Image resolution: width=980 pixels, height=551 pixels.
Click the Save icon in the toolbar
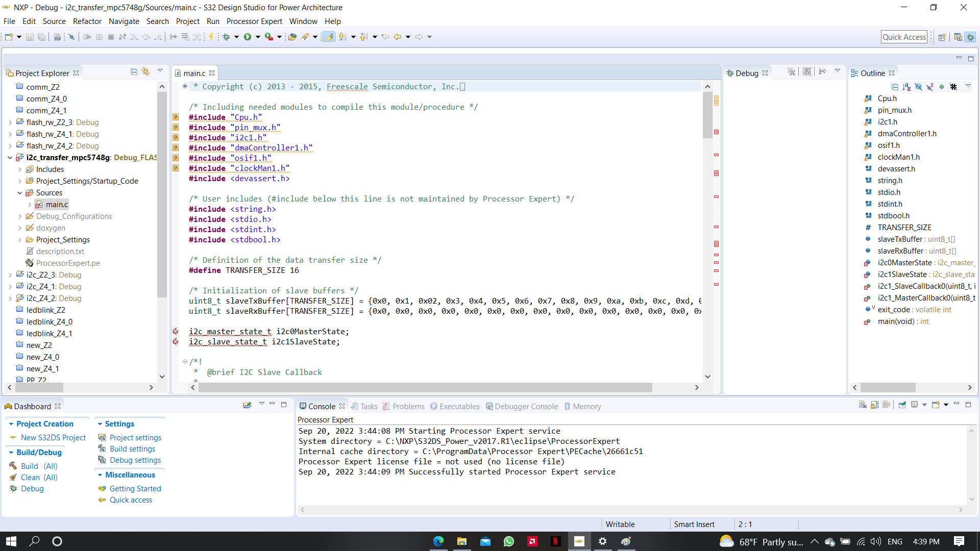[x=30, y=36]
